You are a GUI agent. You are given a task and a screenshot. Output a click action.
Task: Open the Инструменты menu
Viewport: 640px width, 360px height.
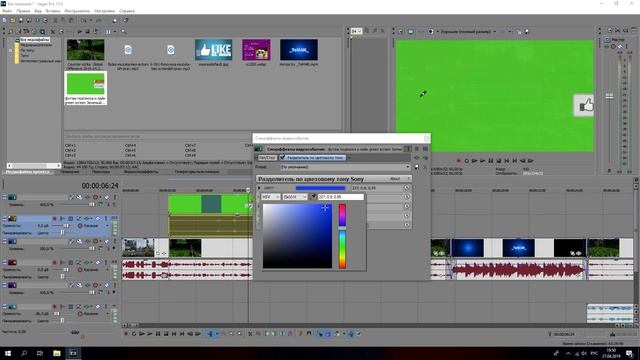pos(77,11)
